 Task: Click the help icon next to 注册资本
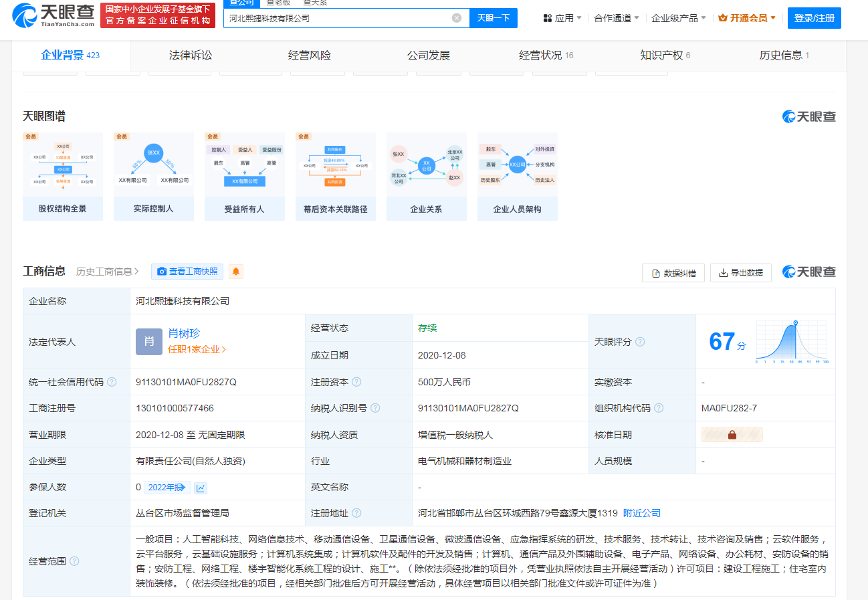click(356, 382)
